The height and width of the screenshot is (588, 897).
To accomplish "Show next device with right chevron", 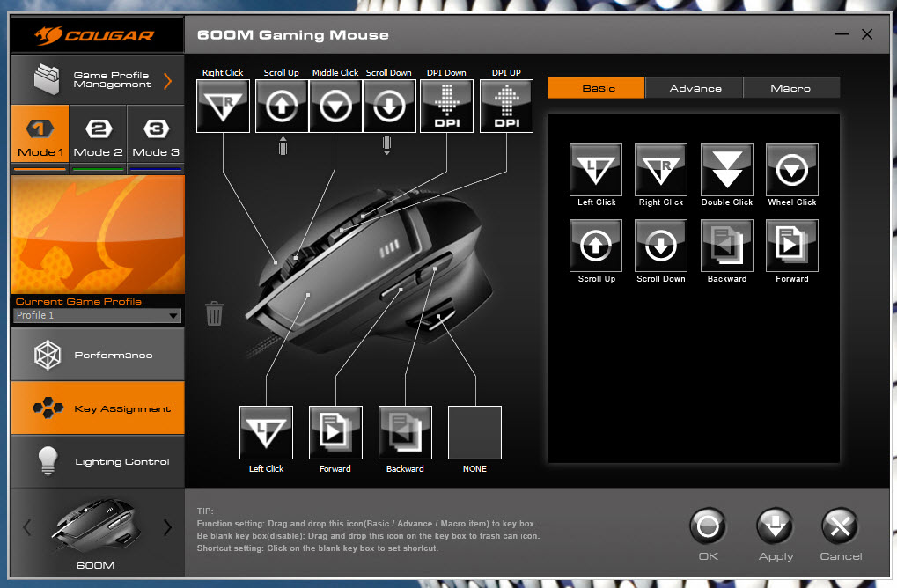I will click(x=167, y=526).
